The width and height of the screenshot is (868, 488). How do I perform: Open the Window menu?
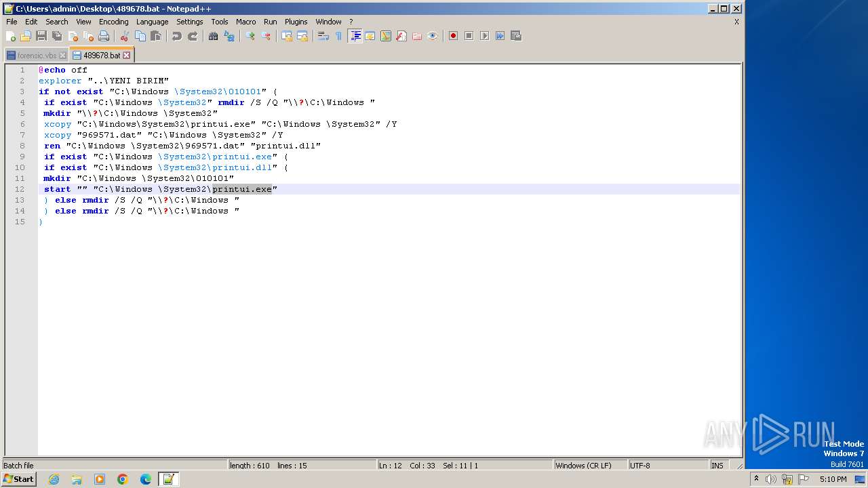coord(328,22)
